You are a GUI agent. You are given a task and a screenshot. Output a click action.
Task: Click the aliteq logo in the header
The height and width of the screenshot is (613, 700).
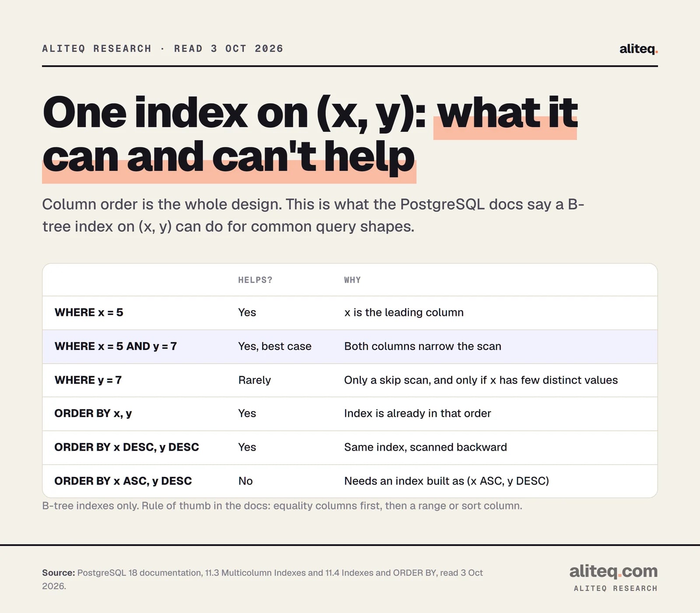(x=638, y=49)
